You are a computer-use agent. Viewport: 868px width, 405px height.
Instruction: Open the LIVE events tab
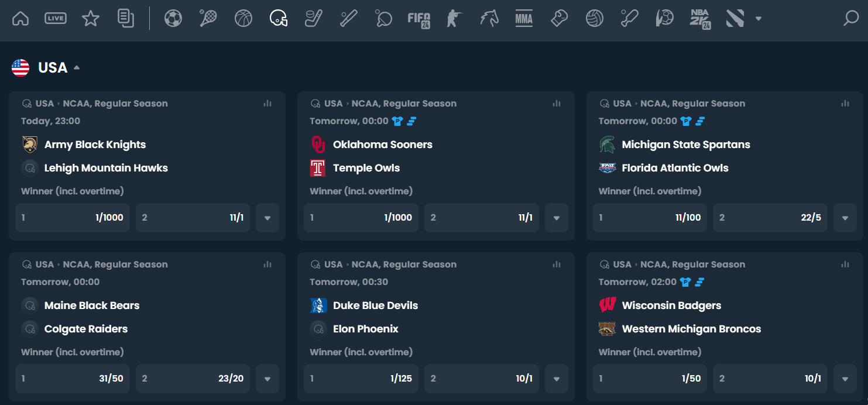(x=55, y=18)
